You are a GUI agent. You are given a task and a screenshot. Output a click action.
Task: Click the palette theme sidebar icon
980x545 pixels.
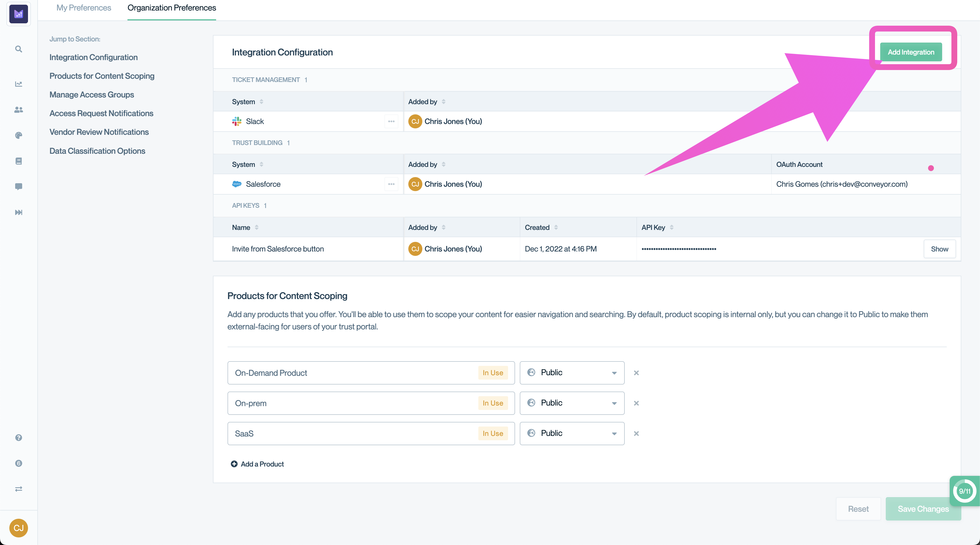(18, 135)
